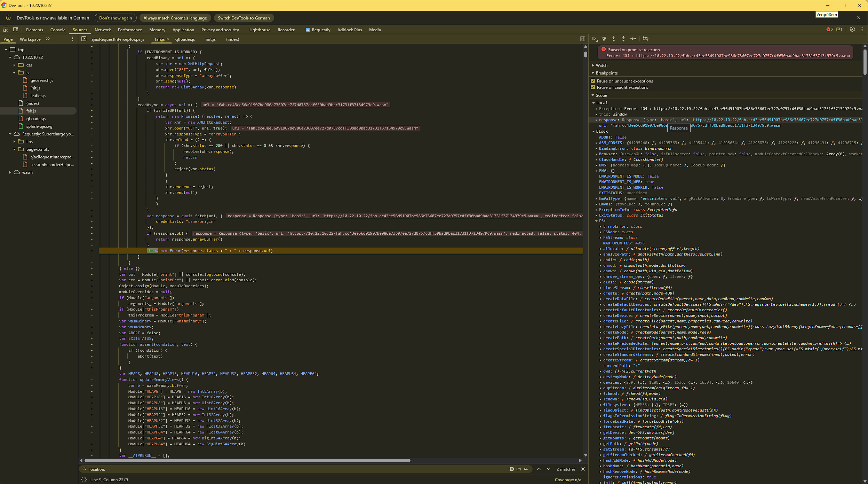Resume script execution in debugger
Image resolution: width=868 pixels, height=484 pixels.
point(595,39)
